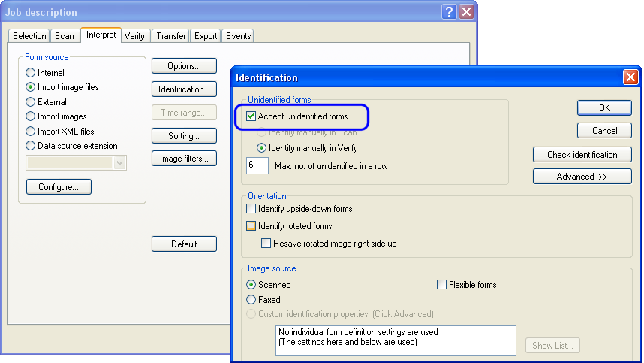Select Import XML files radio button
Screen dimensions: 644x363
[x=31, y=132]
